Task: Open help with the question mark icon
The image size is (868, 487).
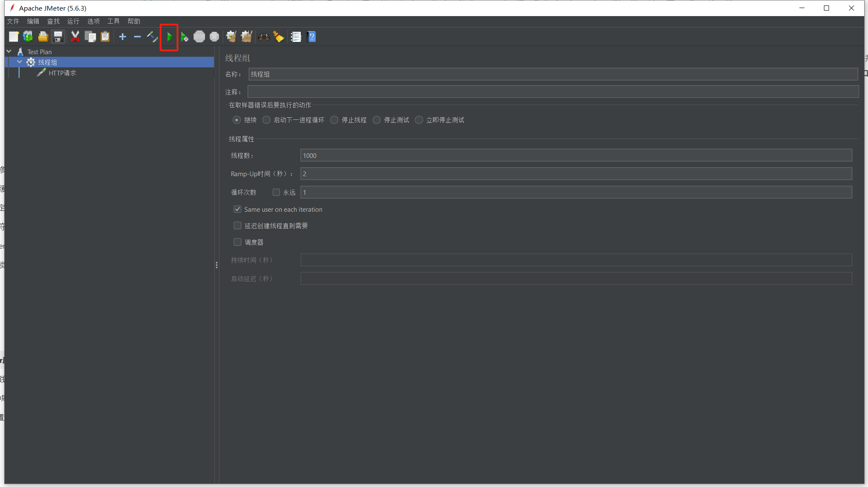Action: (x=311, y=37)
